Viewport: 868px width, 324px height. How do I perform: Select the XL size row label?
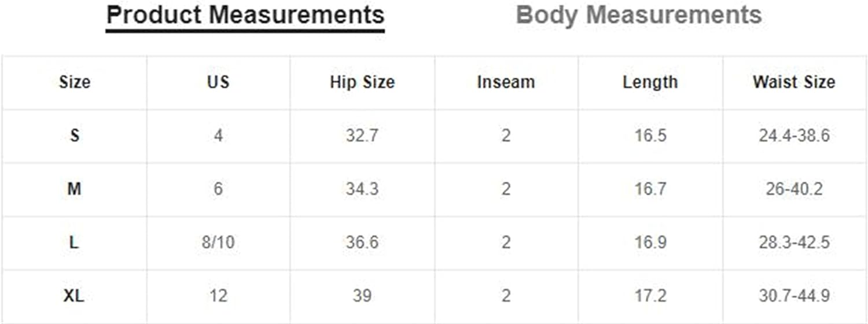75,296
